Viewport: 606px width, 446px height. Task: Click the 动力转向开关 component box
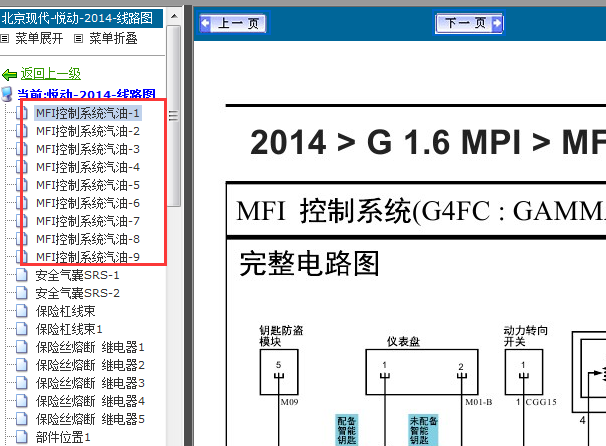pos(524,372)
